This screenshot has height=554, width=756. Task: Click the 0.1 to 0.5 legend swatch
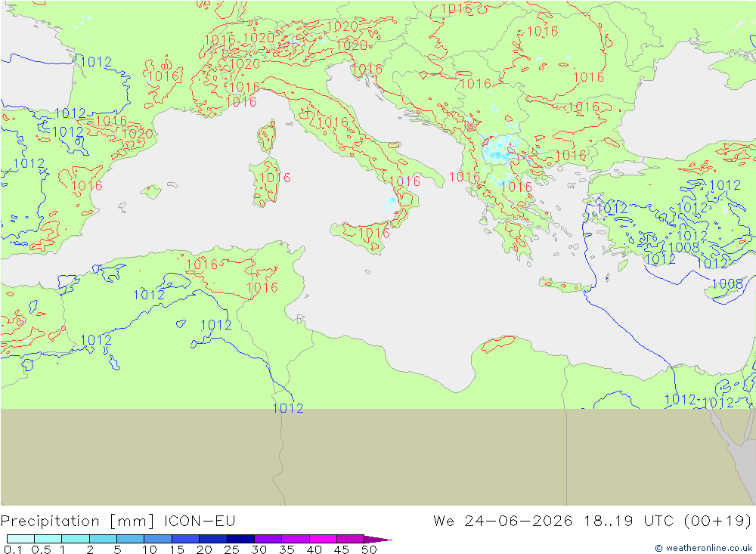pyautogui.click(x=20, y=539)
